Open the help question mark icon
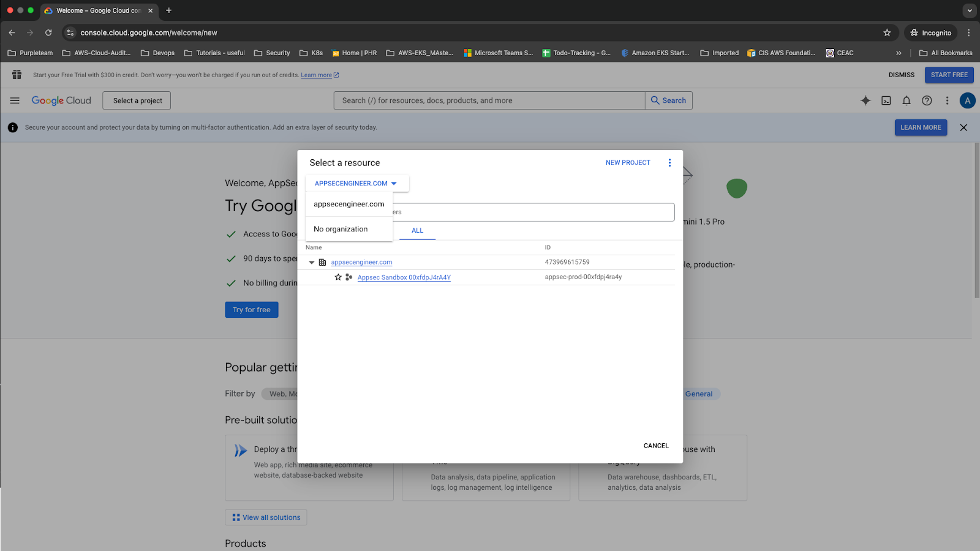 coord(927,100)
